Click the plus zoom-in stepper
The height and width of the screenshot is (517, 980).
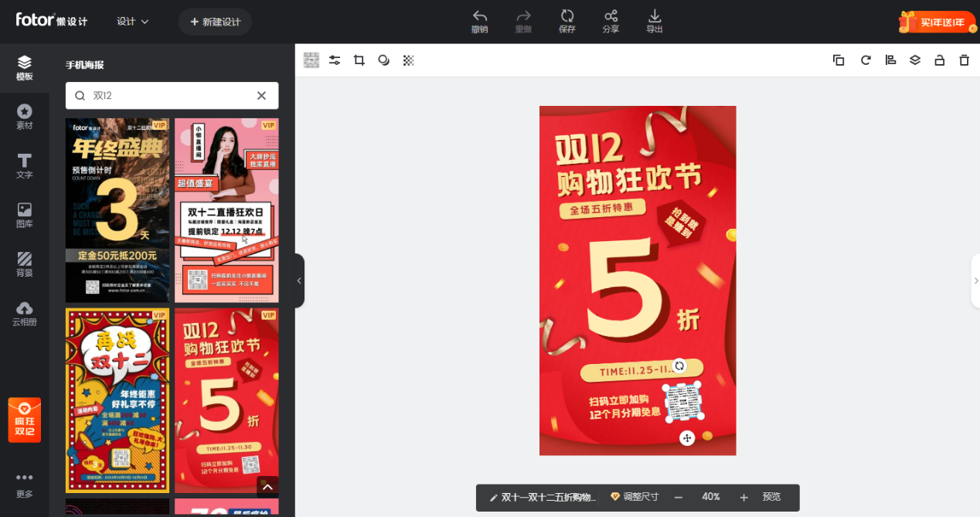pos(744,497)
